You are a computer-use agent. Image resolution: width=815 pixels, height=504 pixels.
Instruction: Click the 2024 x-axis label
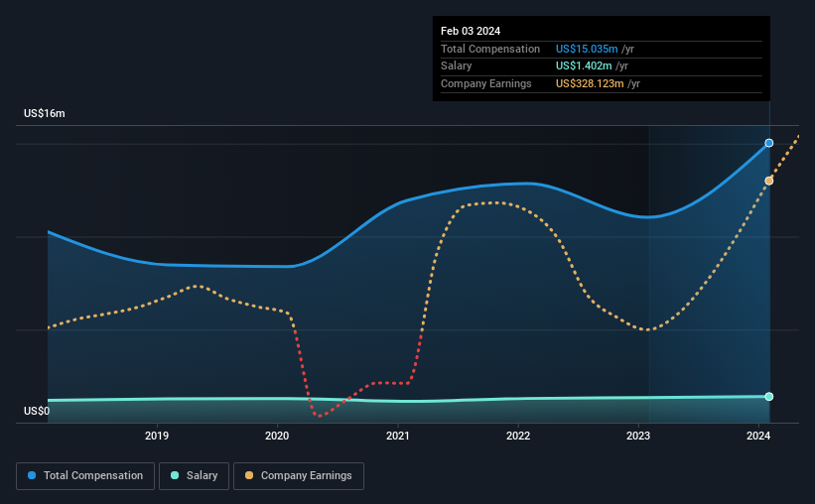click(758, 436)
